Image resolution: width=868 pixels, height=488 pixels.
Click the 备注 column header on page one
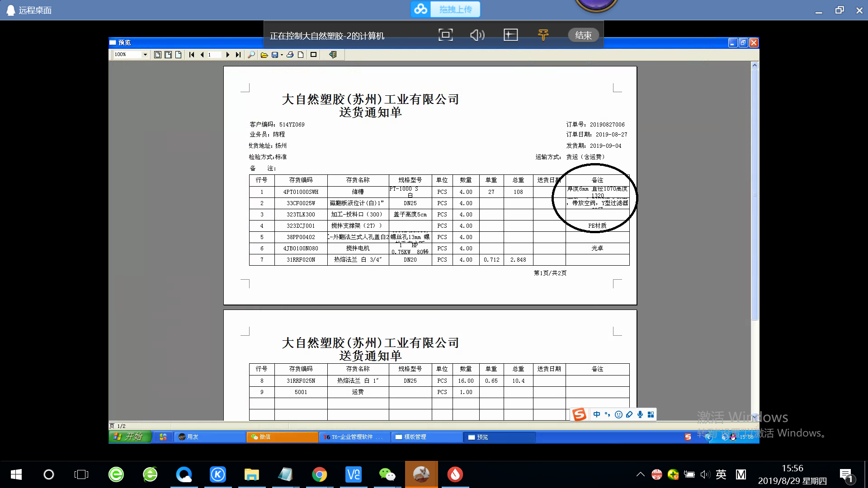pos(598,180)
